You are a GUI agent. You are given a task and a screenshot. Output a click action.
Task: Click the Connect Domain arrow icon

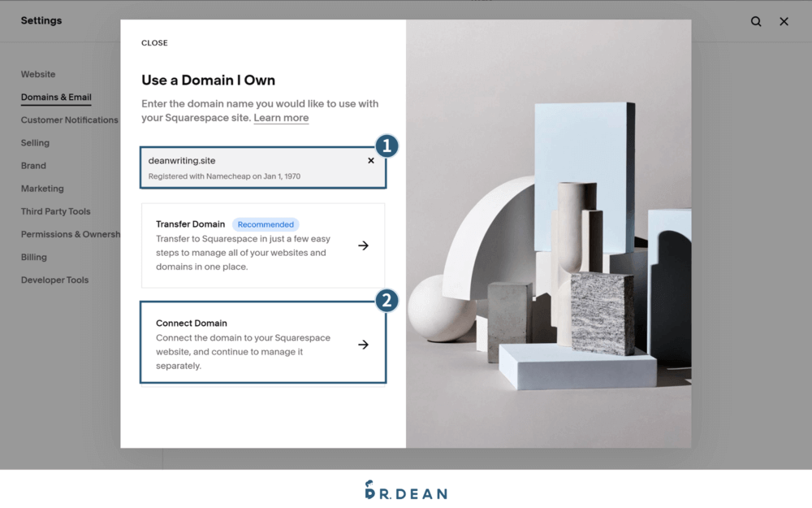coord(363,345)
